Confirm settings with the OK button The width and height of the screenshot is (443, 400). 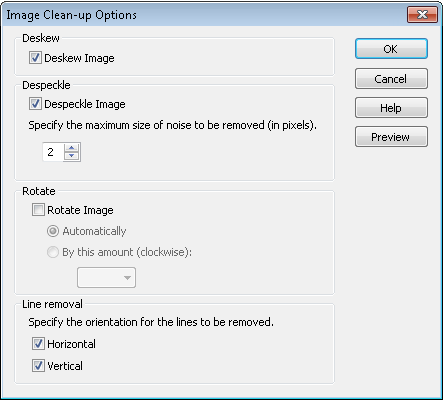391,49
